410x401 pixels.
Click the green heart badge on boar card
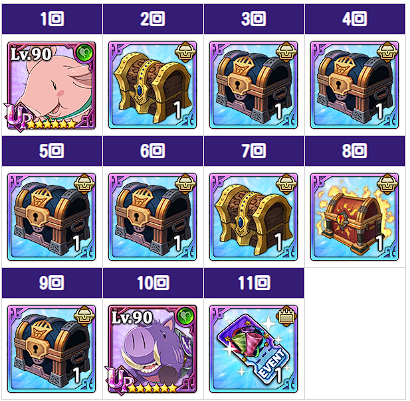tap(186, 316)
